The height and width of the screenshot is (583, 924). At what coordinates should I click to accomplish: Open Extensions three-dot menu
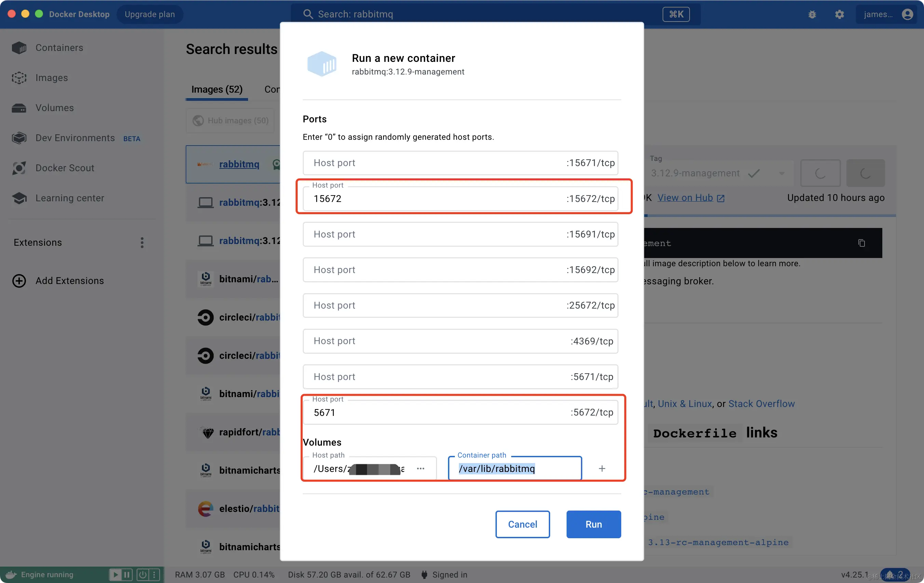142,242
